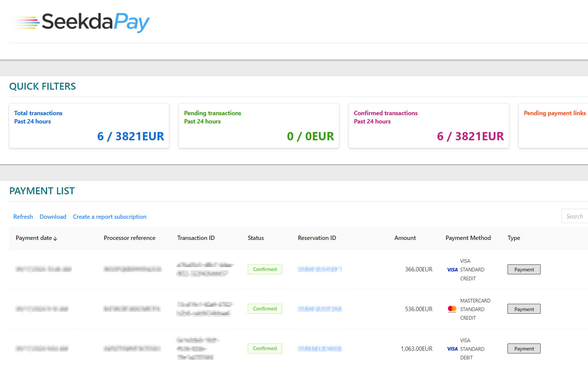This screenshot has height=367, width=588.
Task: Click the VISA STANDARD CREDIT text
Action: click(472, 270)
